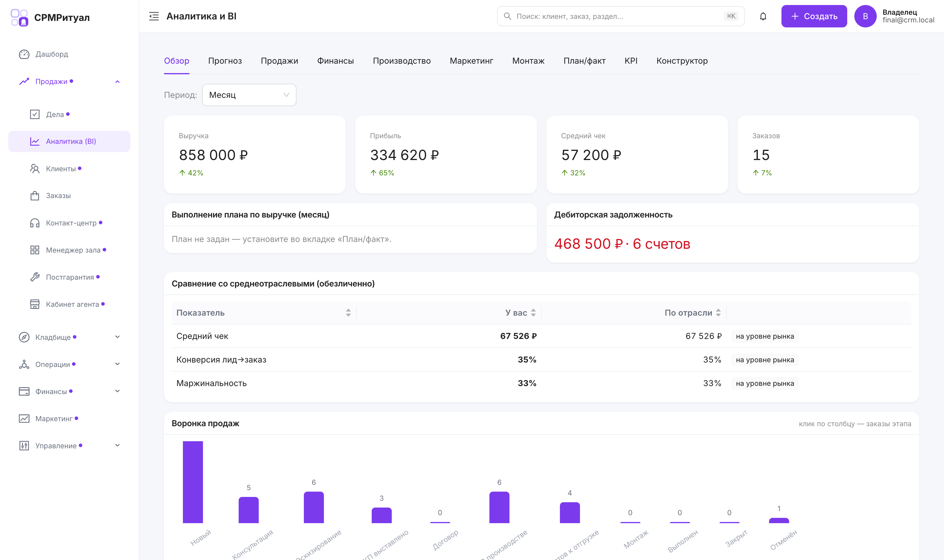This screenshot has width=944, height=560.
Task: Click the Операции nodes icon
Action: tap(24, 364)
